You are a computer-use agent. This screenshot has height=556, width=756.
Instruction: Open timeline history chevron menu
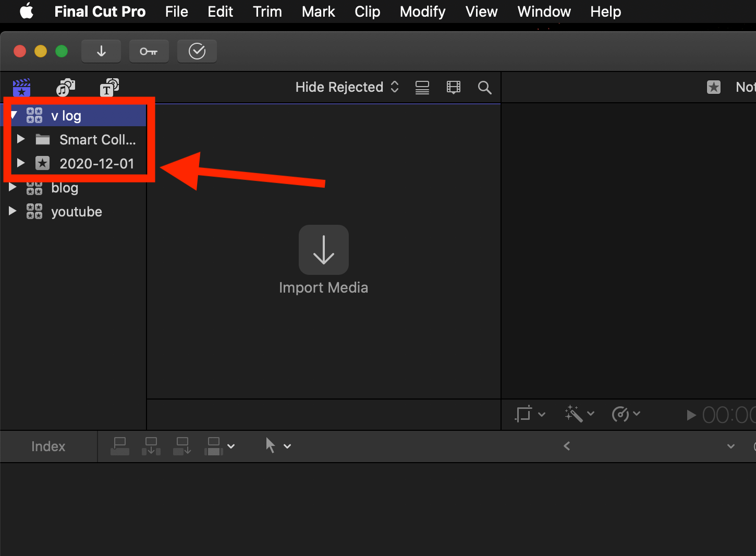point(731,446)
